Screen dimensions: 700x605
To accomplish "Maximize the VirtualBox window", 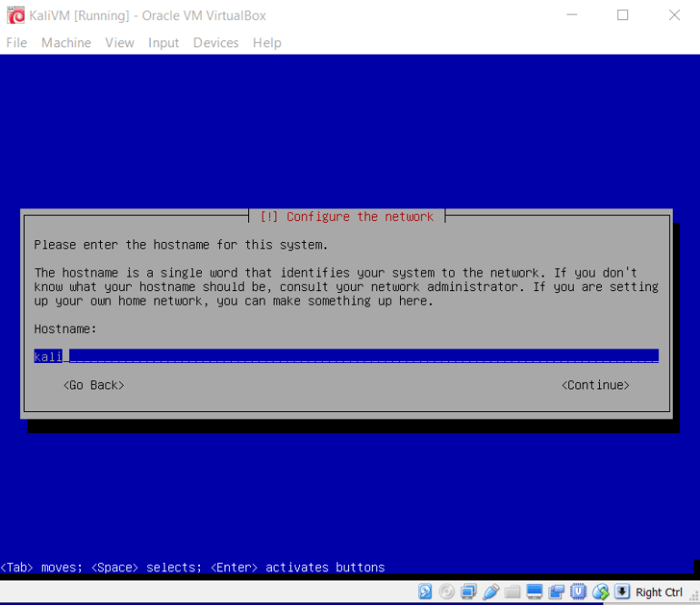I will 623,15.
